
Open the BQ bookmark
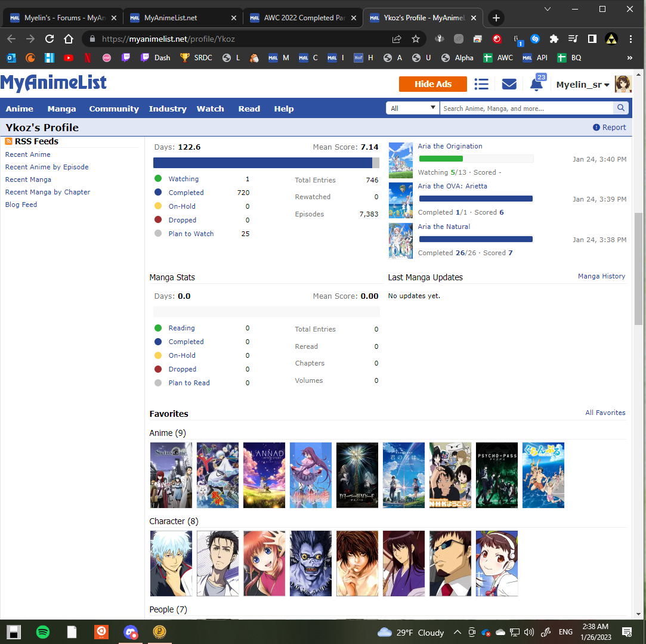569,58
